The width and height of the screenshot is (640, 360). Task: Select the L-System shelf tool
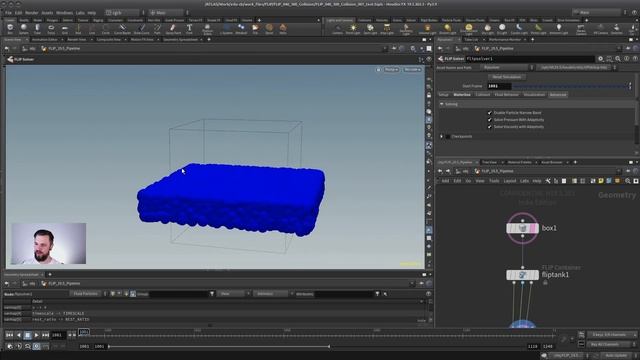[226, 29]
